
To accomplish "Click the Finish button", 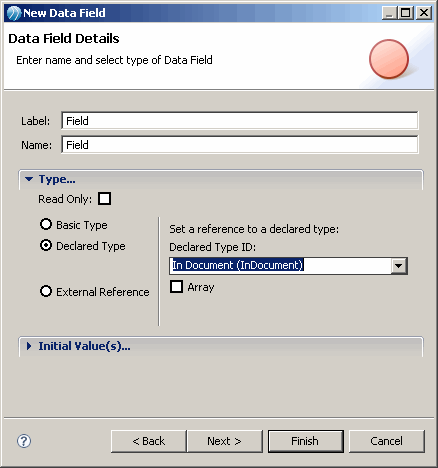I will click(x=305, y=441).
